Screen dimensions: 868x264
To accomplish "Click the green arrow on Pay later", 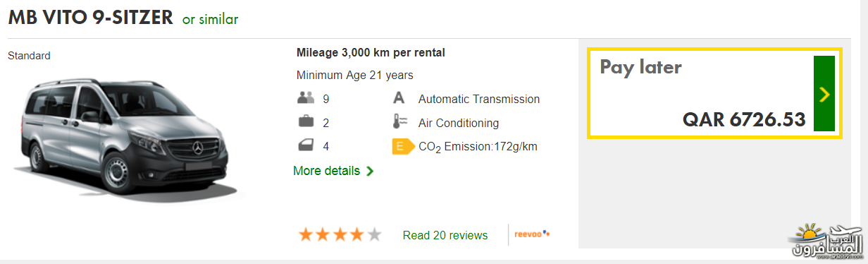I will pyautogui.click(x=824, y=94).
